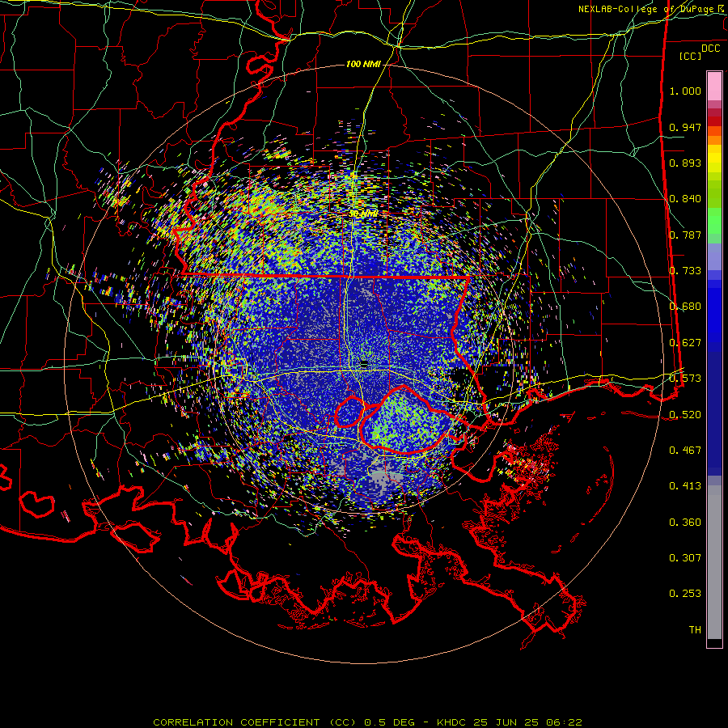This screenshot has height=728, width=728.
Task: Click the DCC product label
Action: 710,49
